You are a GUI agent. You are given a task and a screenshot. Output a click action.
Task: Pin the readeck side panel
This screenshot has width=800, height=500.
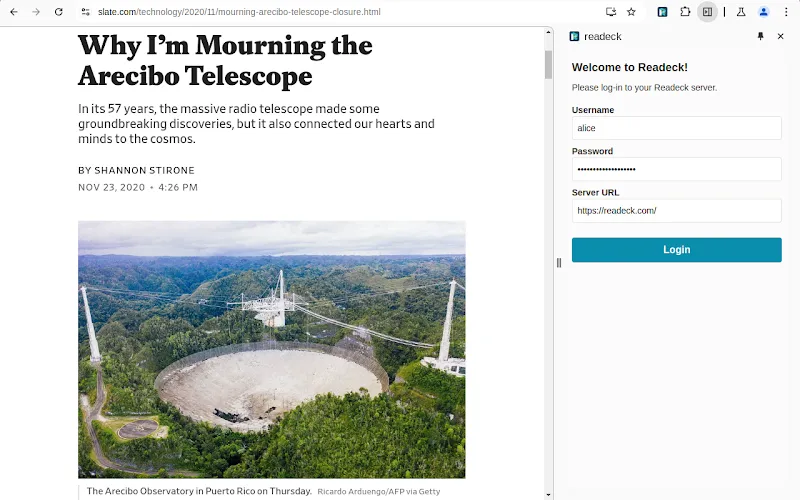(x=760, y=36)
